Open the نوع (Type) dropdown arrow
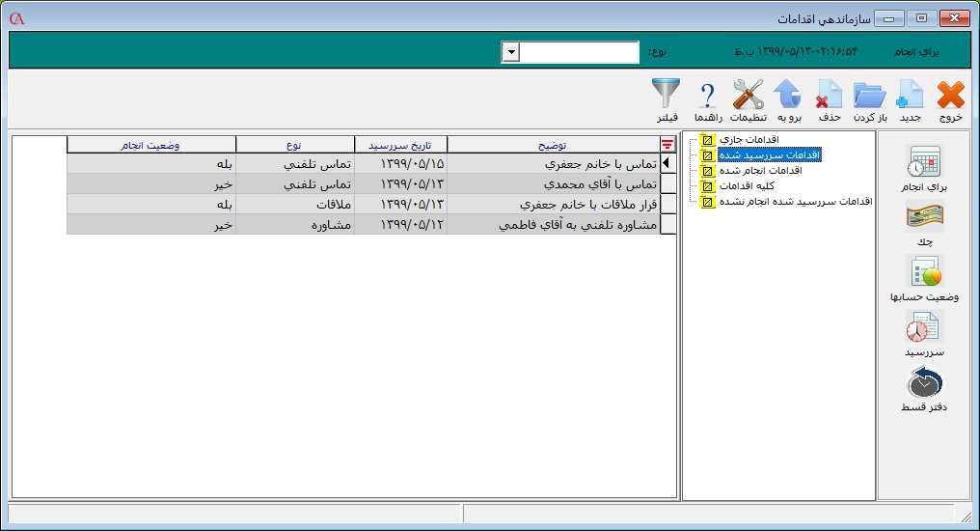This screenshot has height=531, width=980. [511, 52]
